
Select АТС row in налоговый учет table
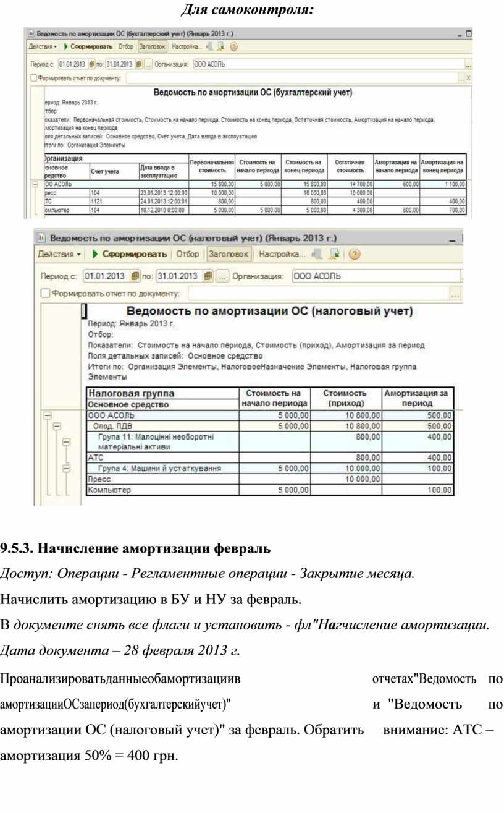tap(271, 458)
